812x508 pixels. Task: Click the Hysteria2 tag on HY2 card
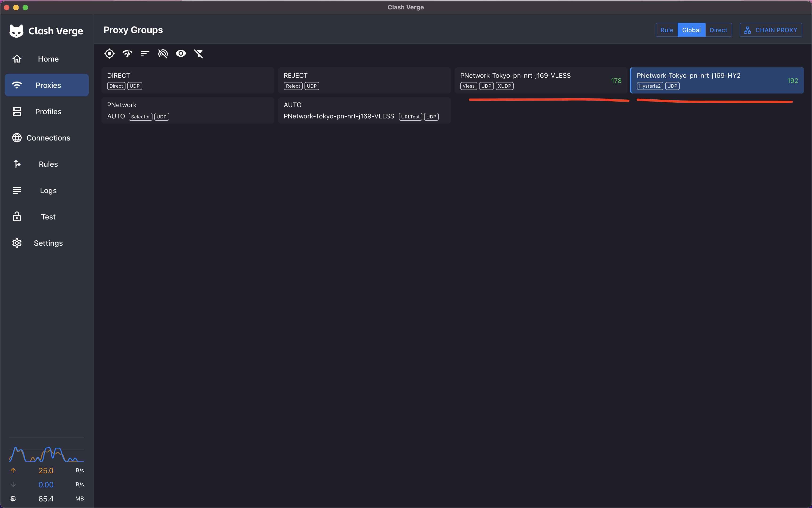[650, 86]
